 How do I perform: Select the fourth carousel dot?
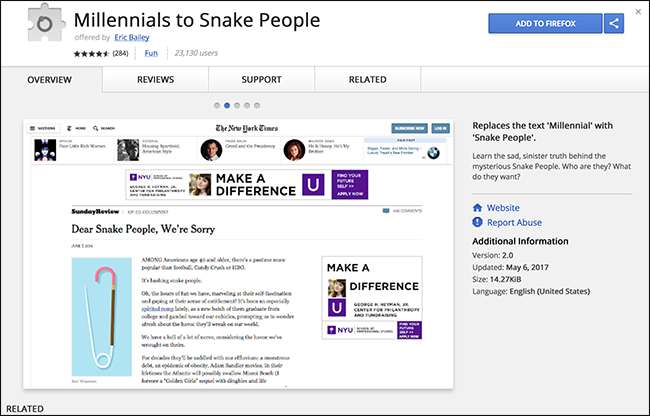tap(249, 104)
